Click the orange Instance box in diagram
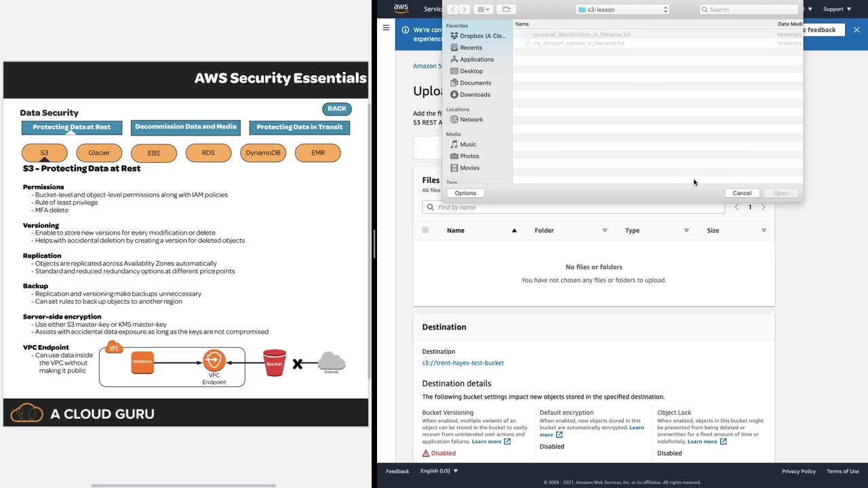Image resolution: width=868 pixels, height=488 pixels. point(142,363)
